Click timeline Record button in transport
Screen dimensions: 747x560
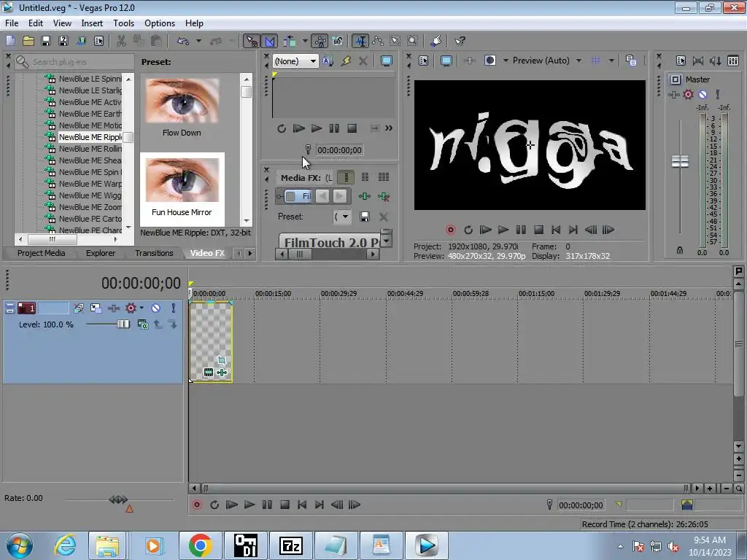[197, 505]
